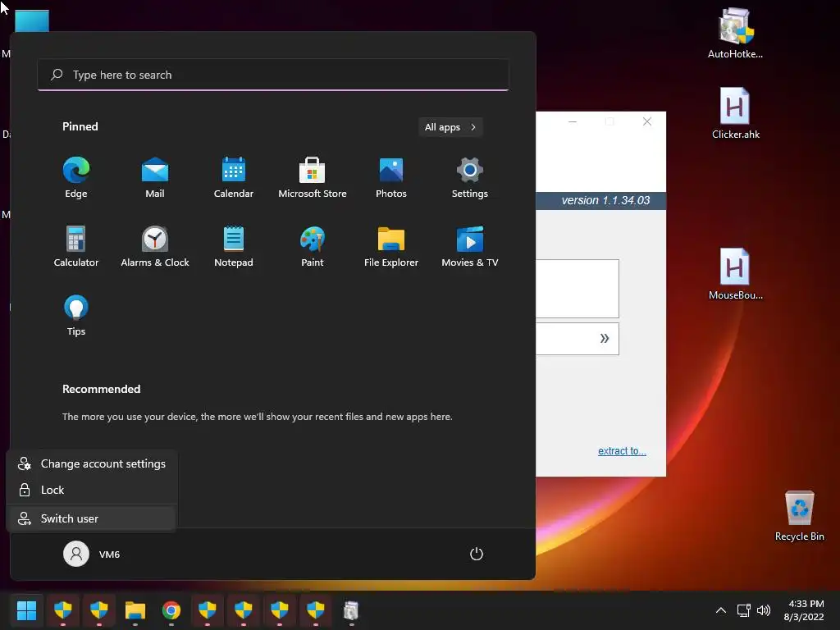Click the double-arrow button in installer window
The width and height of the screenshot is (840, 630).
tap(605, 338)
